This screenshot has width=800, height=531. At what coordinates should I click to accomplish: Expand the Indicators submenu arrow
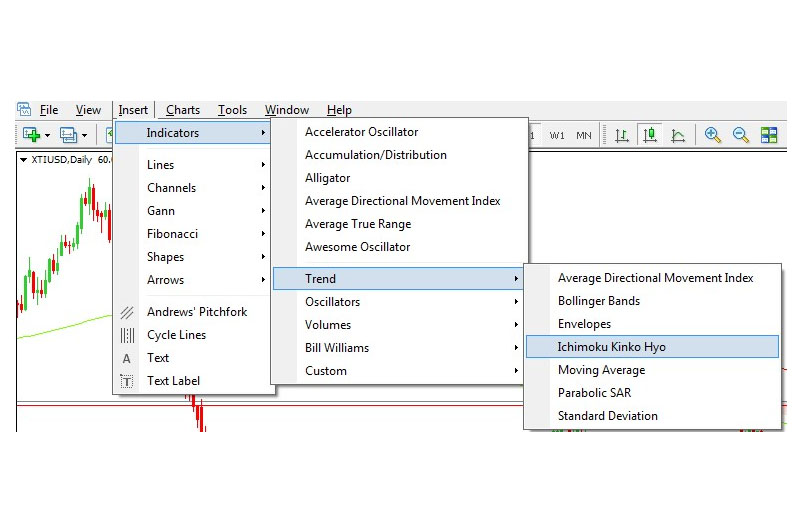[263, 133]
